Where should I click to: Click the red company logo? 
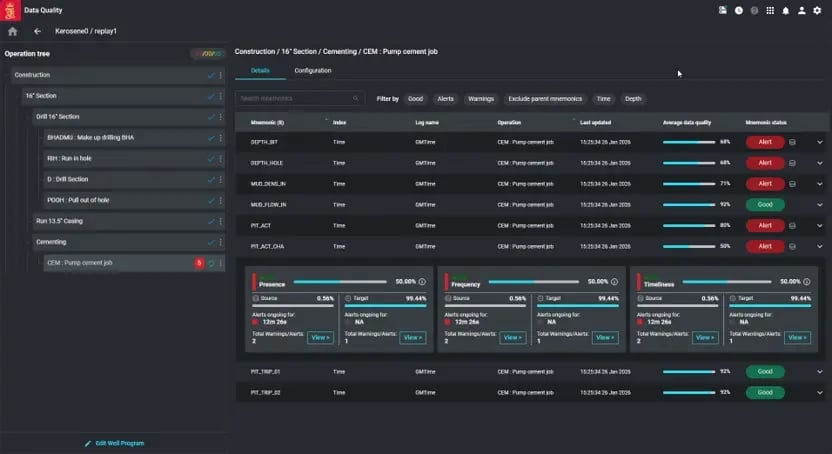(x=10, y=10)
